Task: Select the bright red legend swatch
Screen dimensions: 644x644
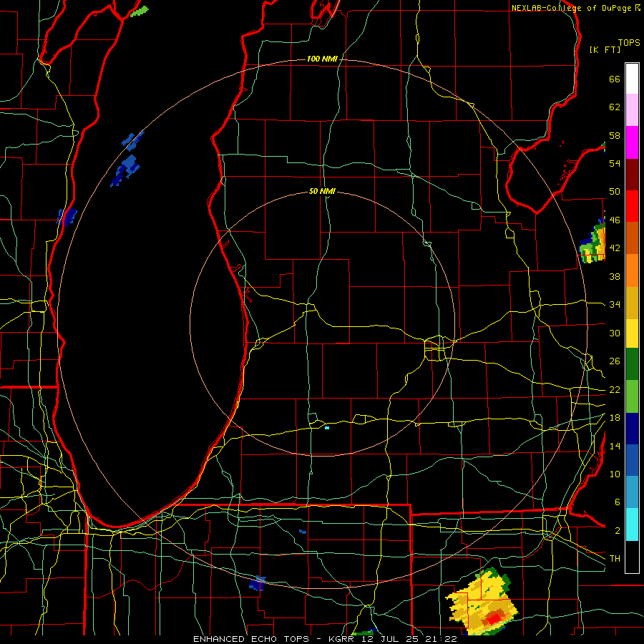Action: [632, 206]
